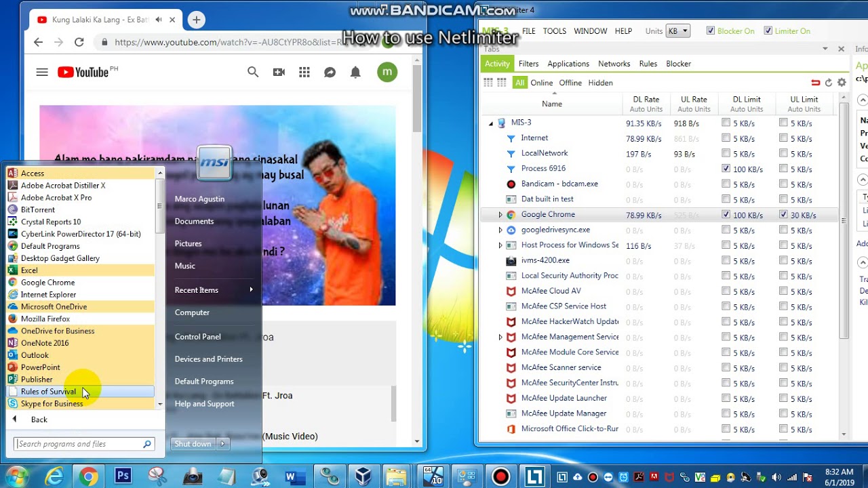The height and width of the screenshot is (488, 868).
Task: Click NetLimiter list vertical scrollbar
Action: point(844,220)
